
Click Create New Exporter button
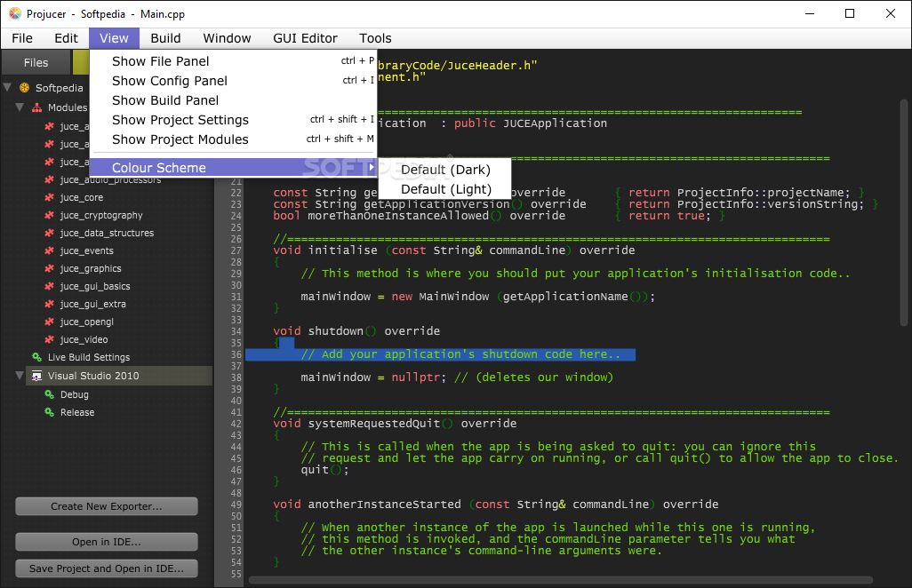coord(107,506)
